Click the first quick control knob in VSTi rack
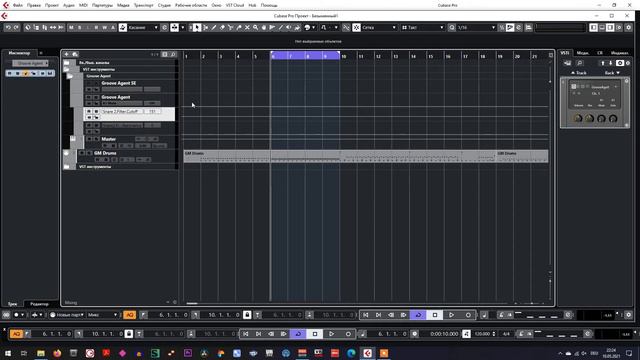This screenshot has width=640, height=360. [x=578, y=119]
